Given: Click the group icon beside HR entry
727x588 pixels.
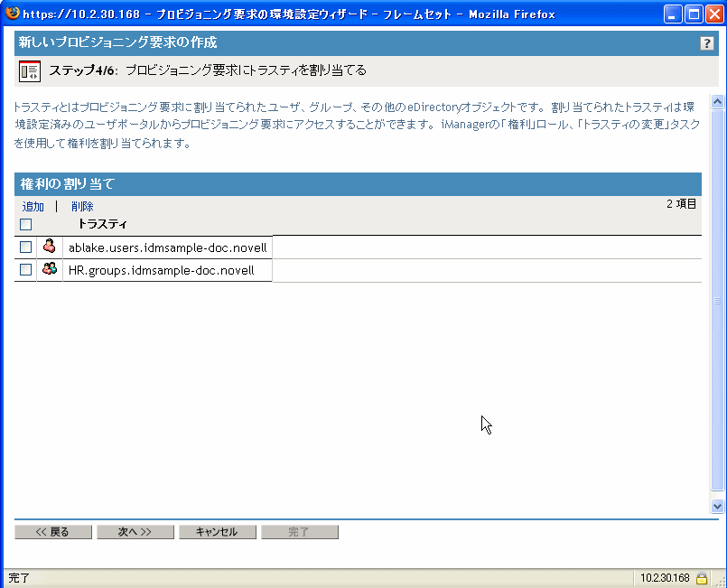Looking at the screenshot, I should (50, 269).
